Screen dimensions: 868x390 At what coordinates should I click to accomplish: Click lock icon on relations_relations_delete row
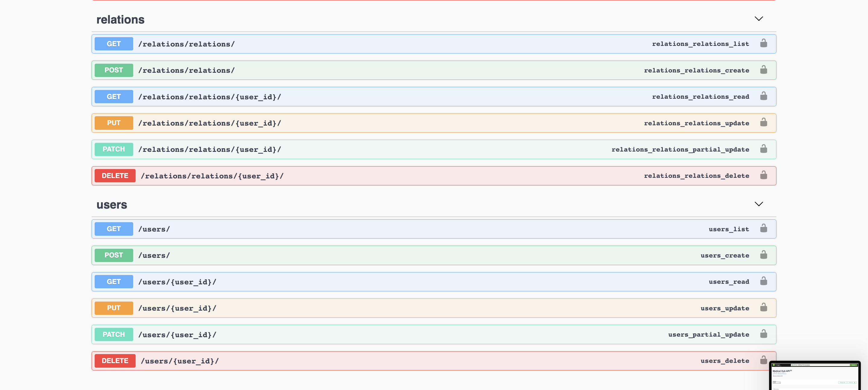coord(763,175)
